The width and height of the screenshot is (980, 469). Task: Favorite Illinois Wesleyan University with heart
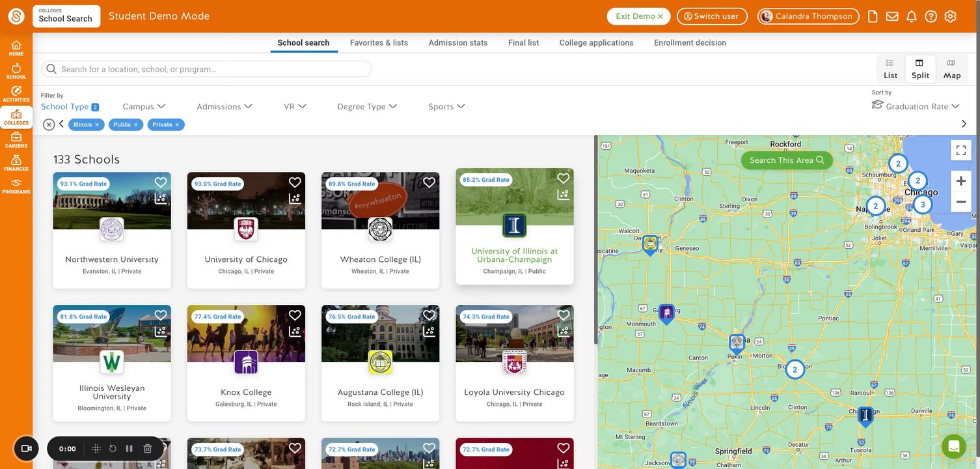(161, 315)
